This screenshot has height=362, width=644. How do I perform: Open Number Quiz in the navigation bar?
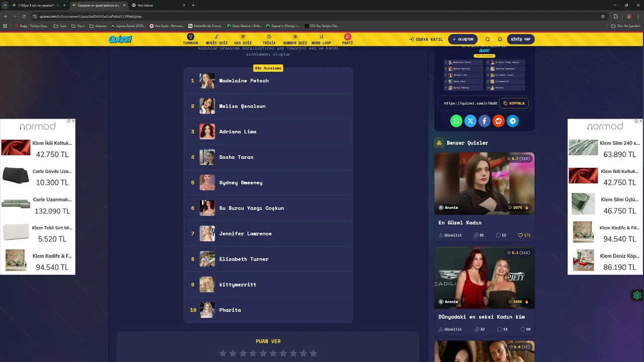tap(295, 39)
